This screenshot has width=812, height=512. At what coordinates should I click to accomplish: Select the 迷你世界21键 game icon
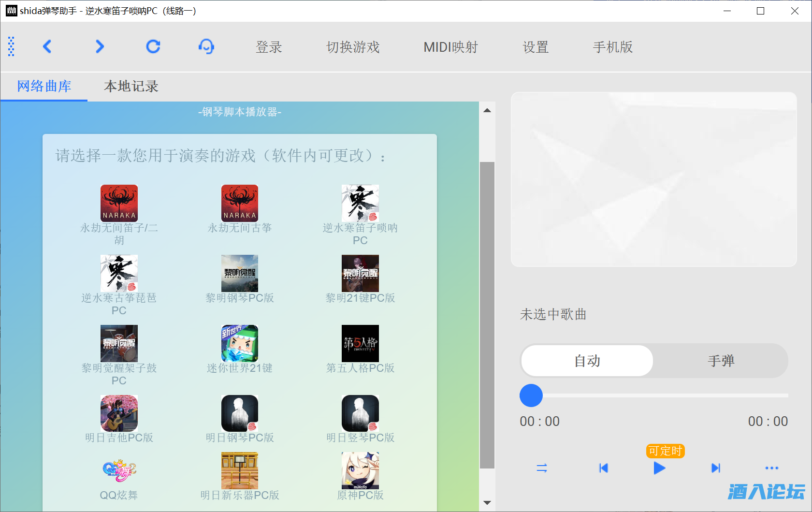[x=240, y=343]
